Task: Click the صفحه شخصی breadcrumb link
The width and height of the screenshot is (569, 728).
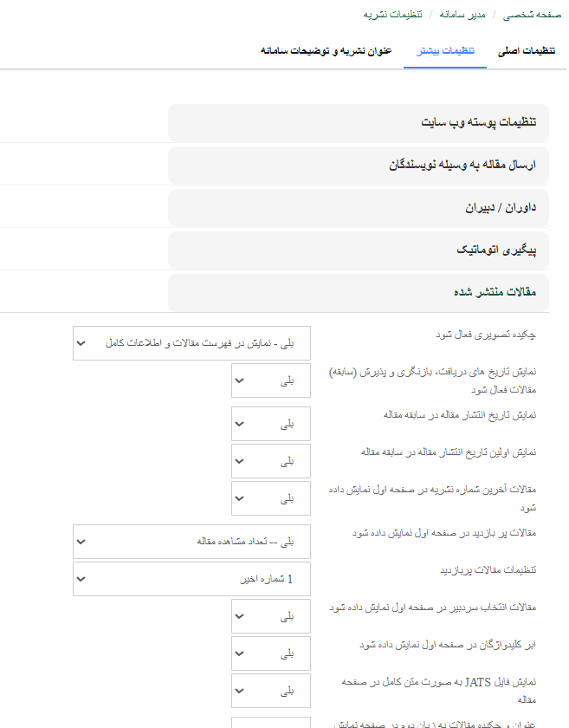Action: click(538, 15)
